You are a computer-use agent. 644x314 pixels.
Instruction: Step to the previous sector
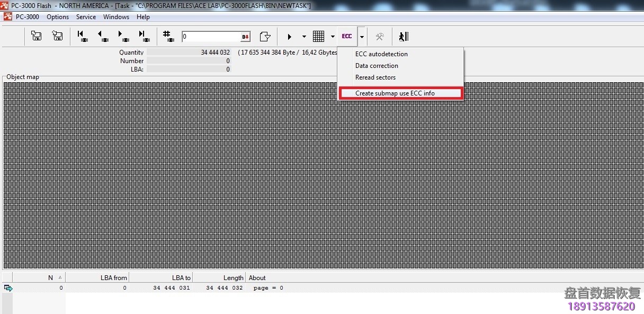coord(103,36)
